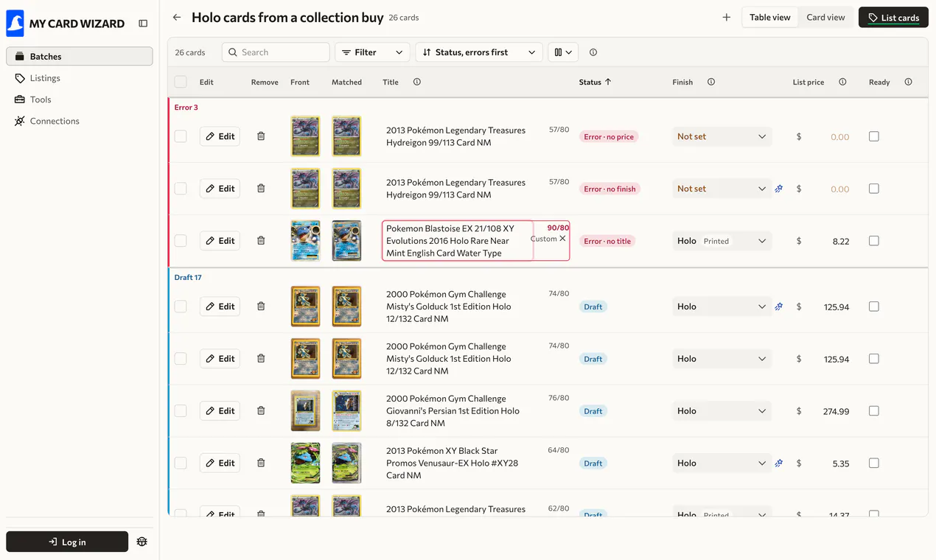This screenshot has width=936, height=560.
Task: Open the columns visibility dropdown
Action: point(563,52)
